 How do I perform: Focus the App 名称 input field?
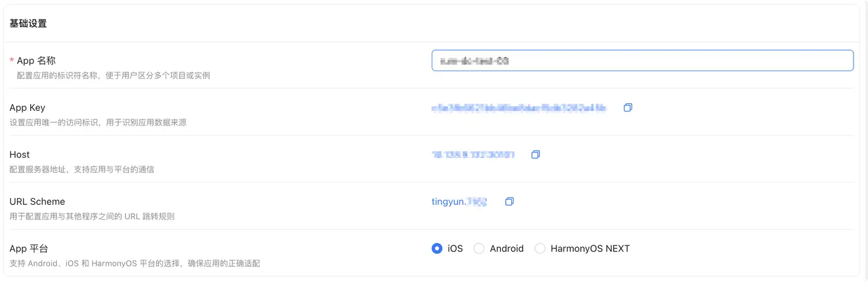[x=642, y=60]
